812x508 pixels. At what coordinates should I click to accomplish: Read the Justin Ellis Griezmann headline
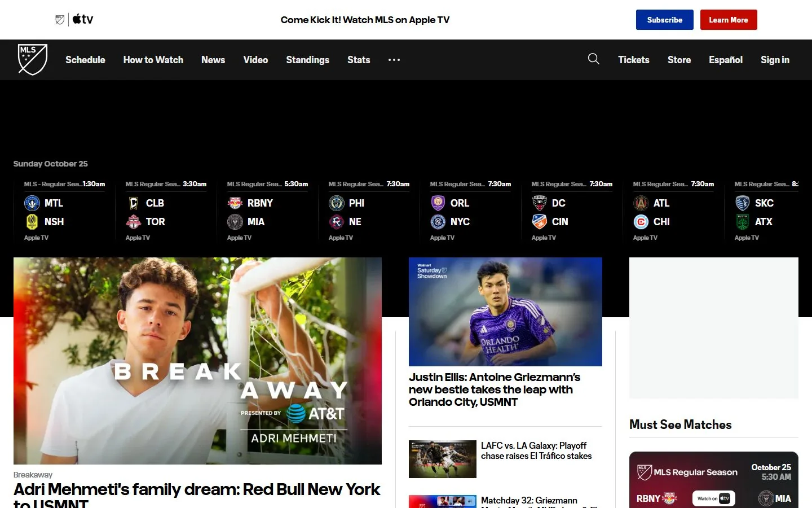click(x=495, y=389)
